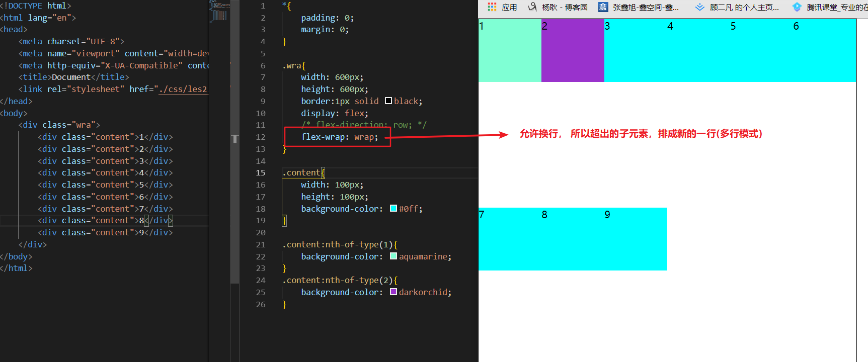The height and width of the screenshot is (362, 868).
Task: Click line number 20 in the CSS gutter
Action: pyautogui.click(x=260, y=232)
